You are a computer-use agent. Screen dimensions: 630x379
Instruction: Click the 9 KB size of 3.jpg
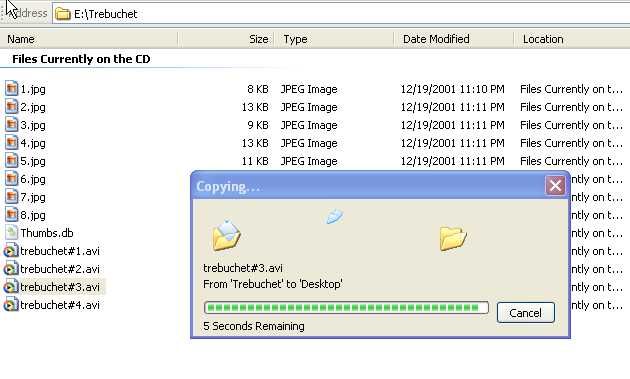[x=258, y=125]
